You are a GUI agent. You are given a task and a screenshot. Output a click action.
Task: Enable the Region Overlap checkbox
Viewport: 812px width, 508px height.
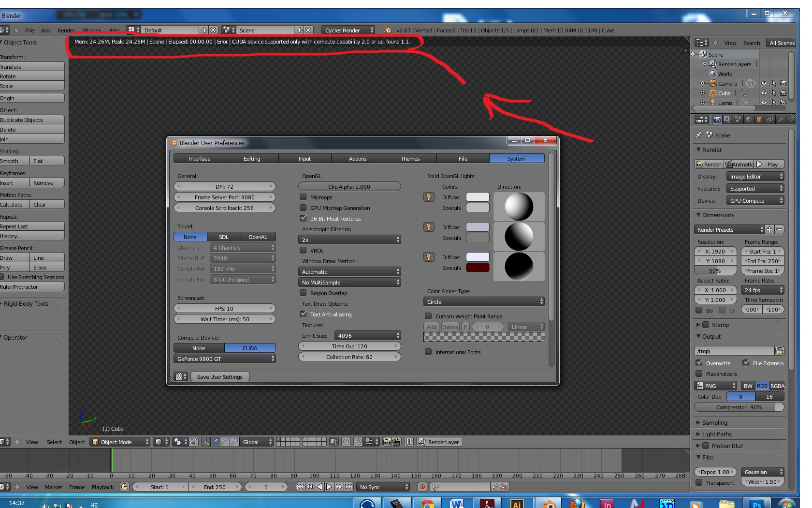[303, 293]
